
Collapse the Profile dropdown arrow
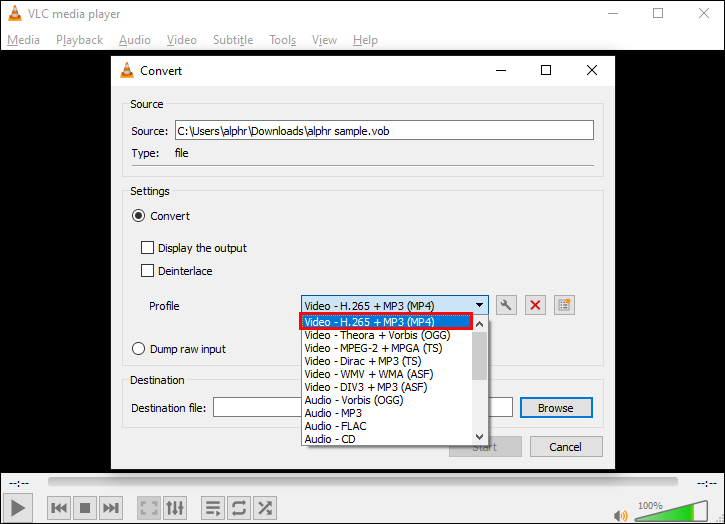[x=479, y=305]
